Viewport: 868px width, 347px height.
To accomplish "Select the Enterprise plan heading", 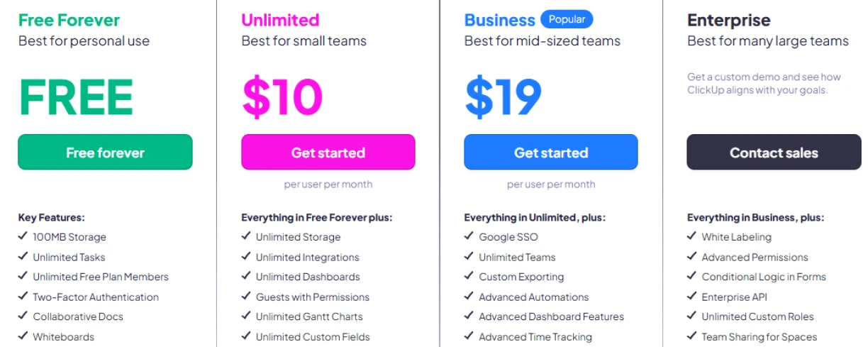I will (728, 20).
